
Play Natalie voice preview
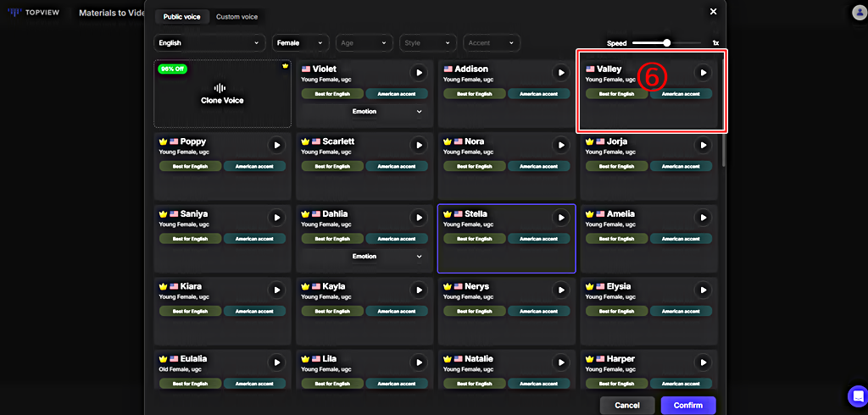(561, 362)
